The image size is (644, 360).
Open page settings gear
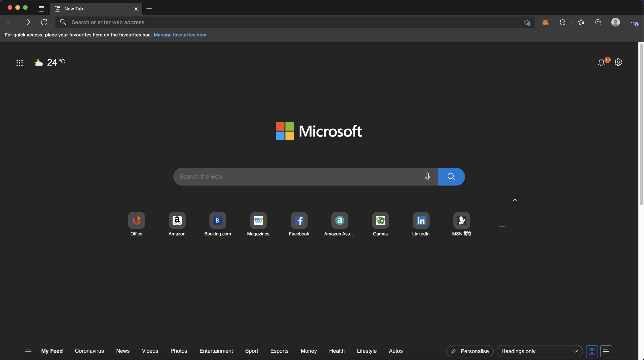coord(618,62)
